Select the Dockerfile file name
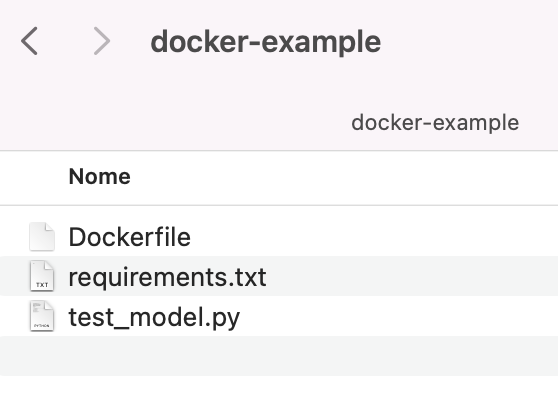 (130, 237)
